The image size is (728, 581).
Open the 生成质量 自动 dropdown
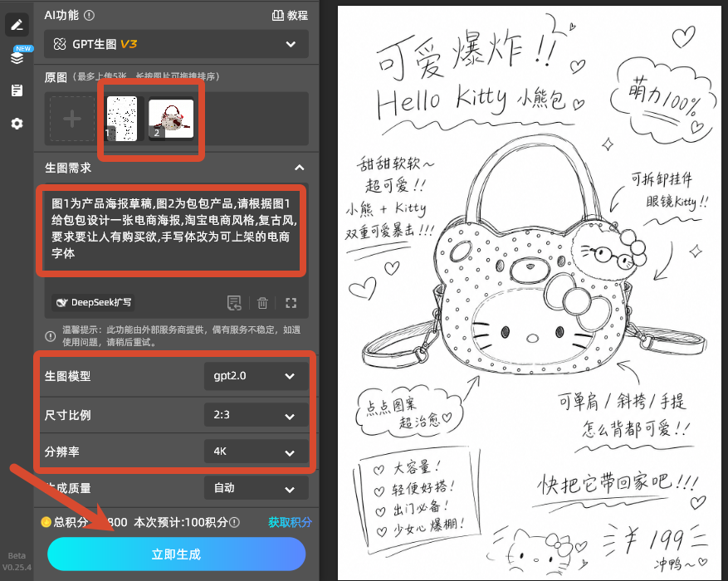[x=257, y=488]
